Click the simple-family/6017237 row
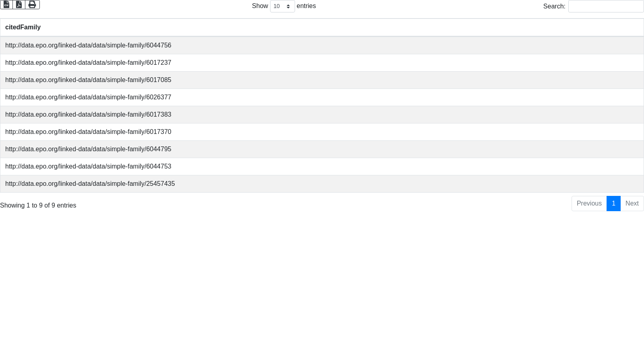The height and width of the screenshot is (362, 644). click(x=88, y=63)
